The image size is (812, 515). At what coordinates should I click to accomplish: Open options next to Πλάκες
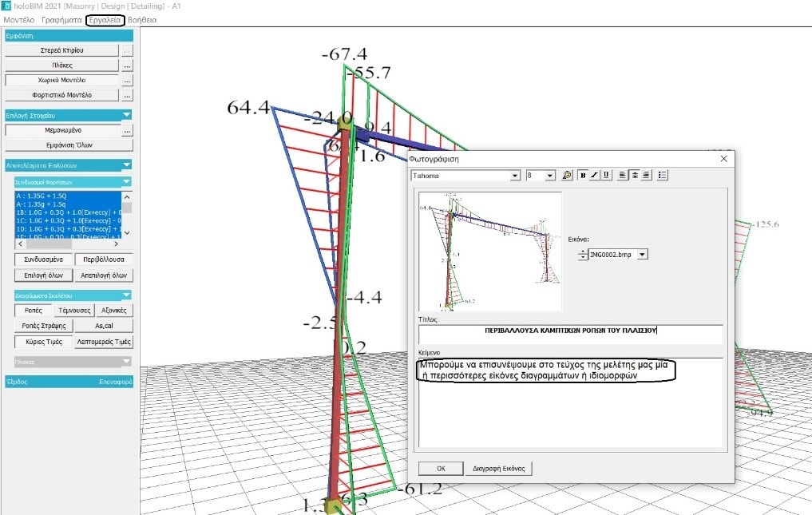(x=127, y=65)
